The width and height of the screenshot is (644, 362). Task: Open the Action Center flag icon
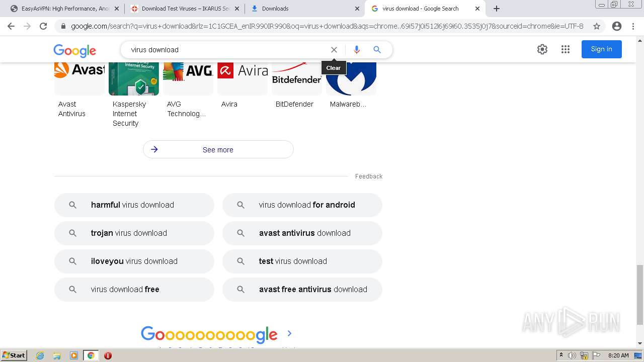[x=596, y=355]
